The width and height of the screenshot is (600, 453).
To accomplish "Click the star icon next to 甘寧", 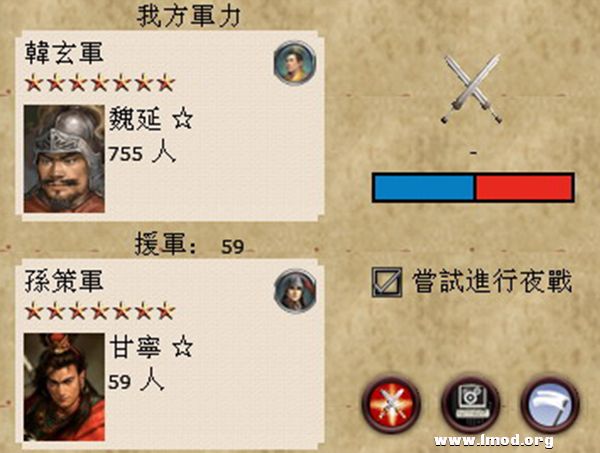I will (183, 346).
